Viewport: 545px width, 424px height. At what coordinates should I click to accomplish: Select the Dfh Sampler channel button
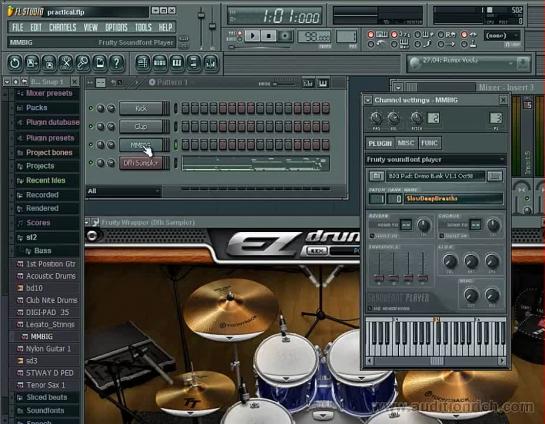pyautogui.click(x=141, y=163)
